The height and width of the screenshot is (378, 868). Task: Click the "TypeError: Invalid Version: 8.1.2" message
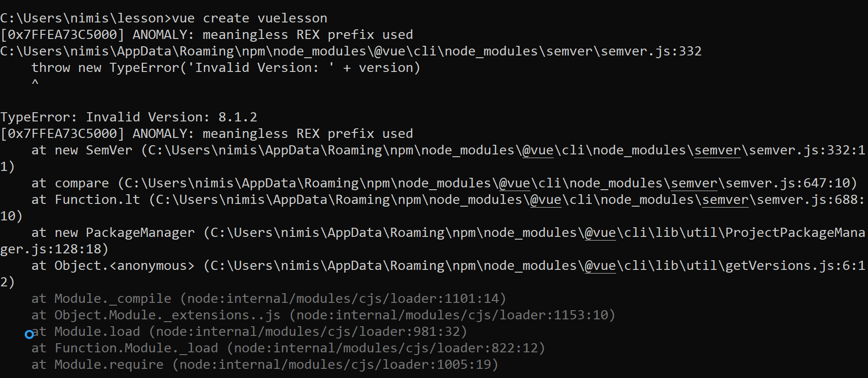128,117
